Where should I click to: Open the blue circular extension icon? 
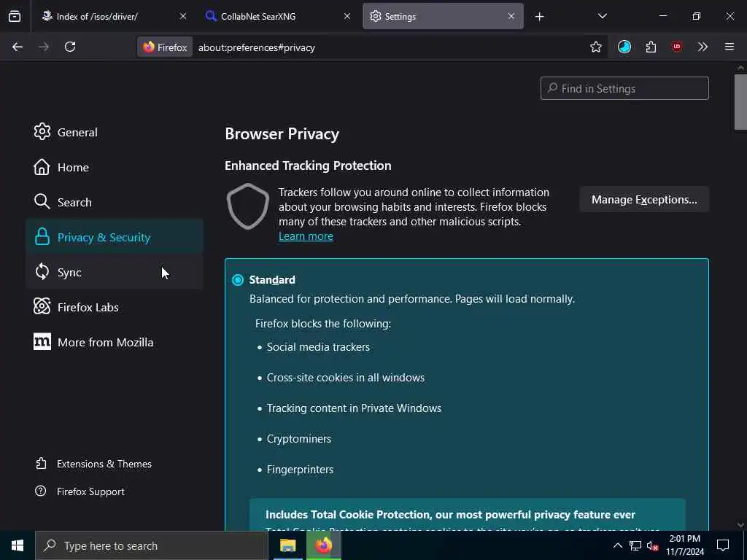point(624,47)
